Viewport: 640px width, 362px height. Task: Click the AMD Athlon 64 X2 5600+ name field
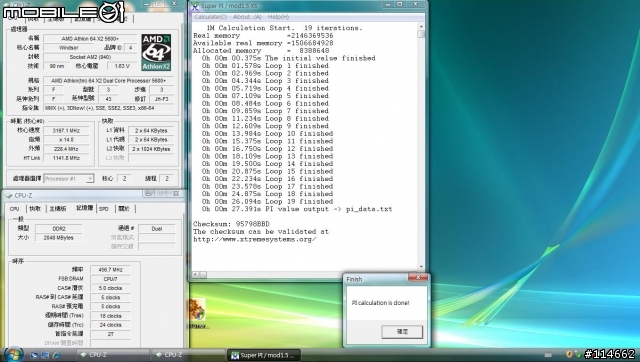90,39
